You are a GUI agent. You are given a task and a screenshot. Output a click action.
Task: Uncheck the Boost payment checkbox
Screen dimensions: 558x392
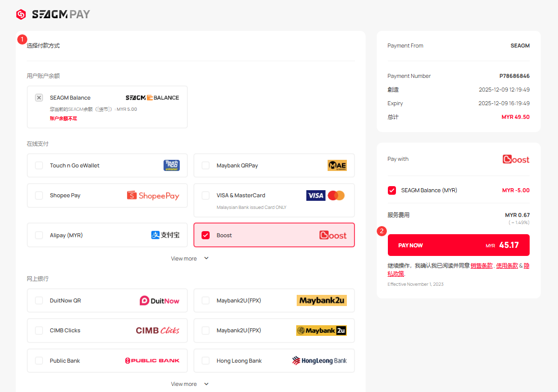click(x=206, y=235)
